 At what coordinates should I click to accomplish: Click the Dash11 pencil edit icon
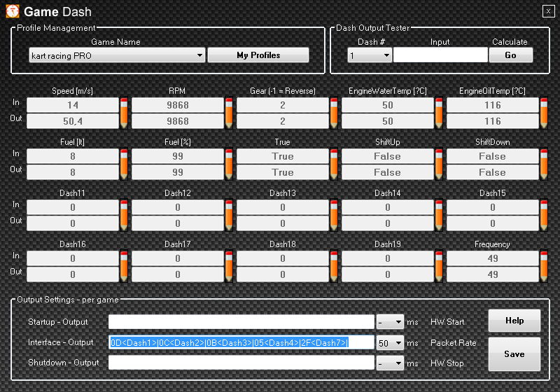click(124, 215)
